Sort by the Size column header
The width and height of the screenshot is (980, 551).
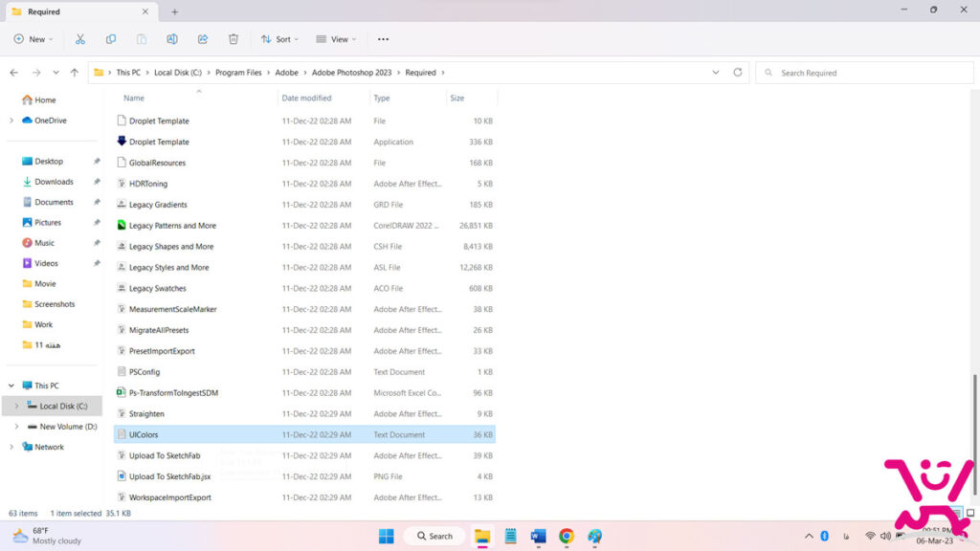tap(457, 99)
